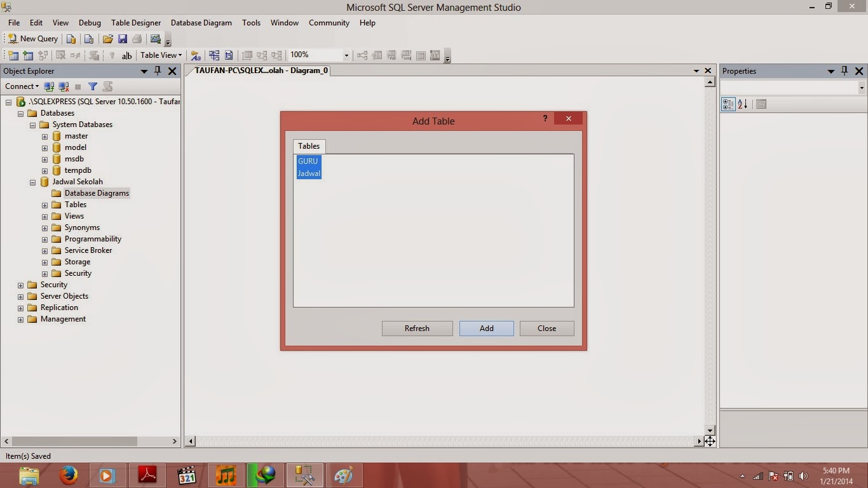Open the 100% zoom dropdown
This screenshot has height=488, width=868.
[346, 55]
